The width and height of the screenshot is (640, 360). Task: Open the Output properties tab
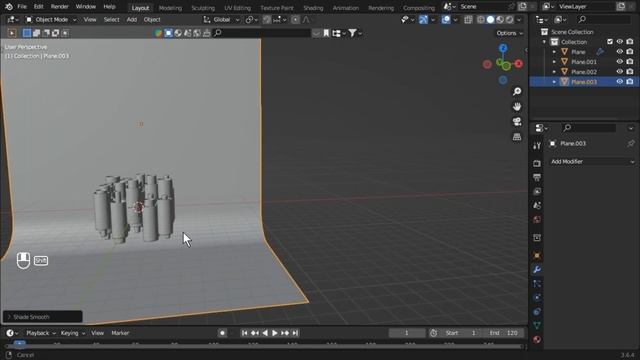pyautogui.click(x=537, y=178)
